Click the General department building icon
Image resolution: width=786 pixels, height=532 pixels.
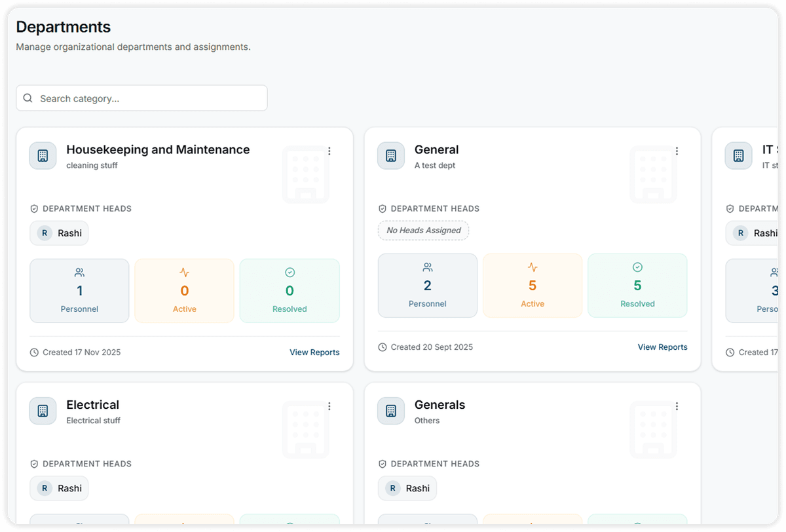click(391, 156)
